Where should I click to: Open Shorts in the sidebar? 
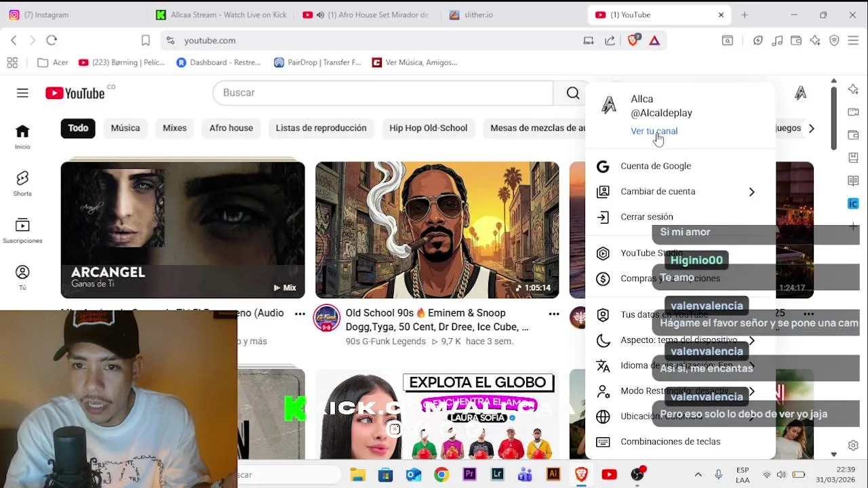[22, 184]
